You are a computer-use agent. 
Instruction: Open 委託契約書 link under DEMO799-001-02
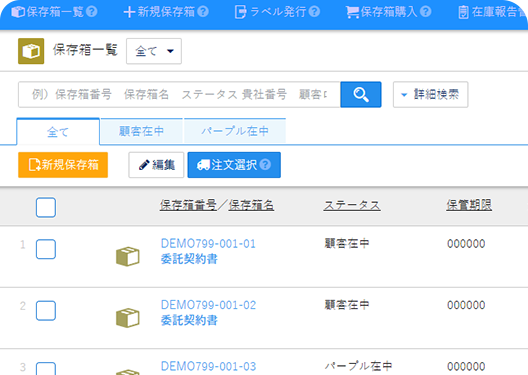189,320
